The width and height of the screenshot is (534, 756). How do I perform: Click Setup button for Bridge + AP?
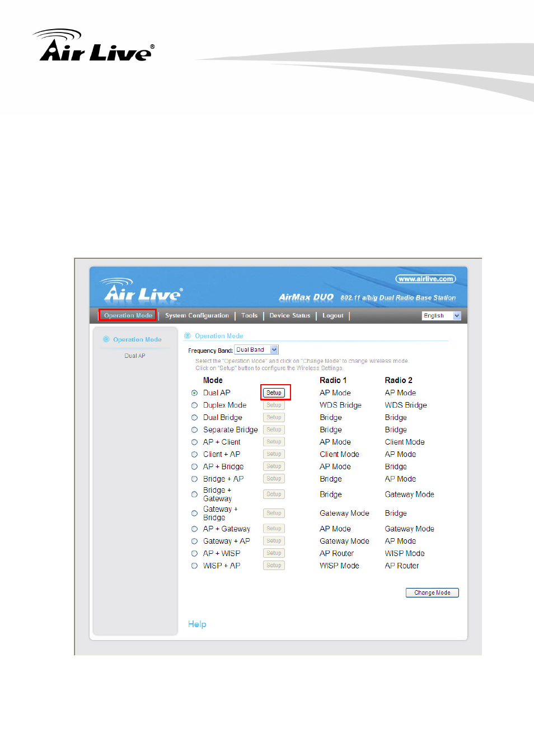(x=274, y=479)
